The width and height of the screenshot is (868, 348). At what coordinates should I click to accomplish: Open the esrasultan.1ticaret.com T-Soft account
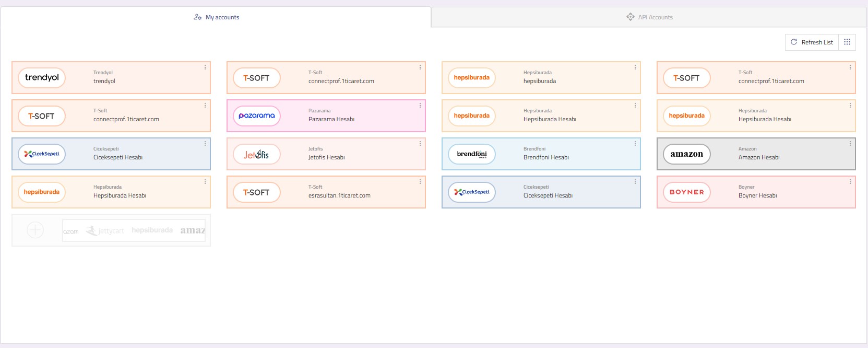click(x=339, y=196)
